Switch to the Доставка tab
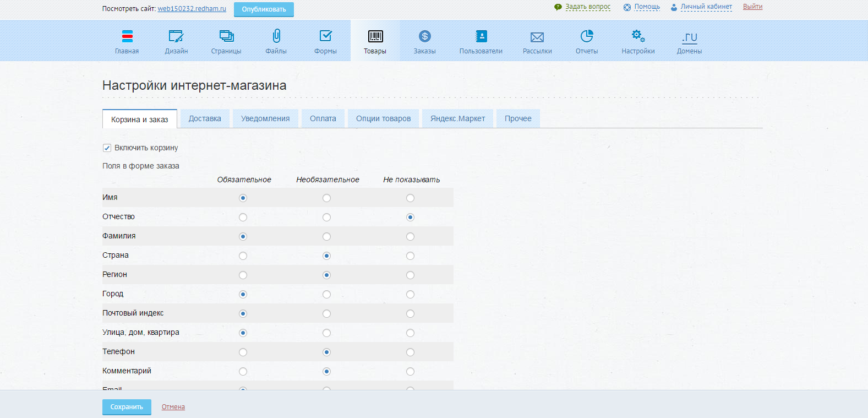This screenshot has width=868, height=418. pos(205,118)
